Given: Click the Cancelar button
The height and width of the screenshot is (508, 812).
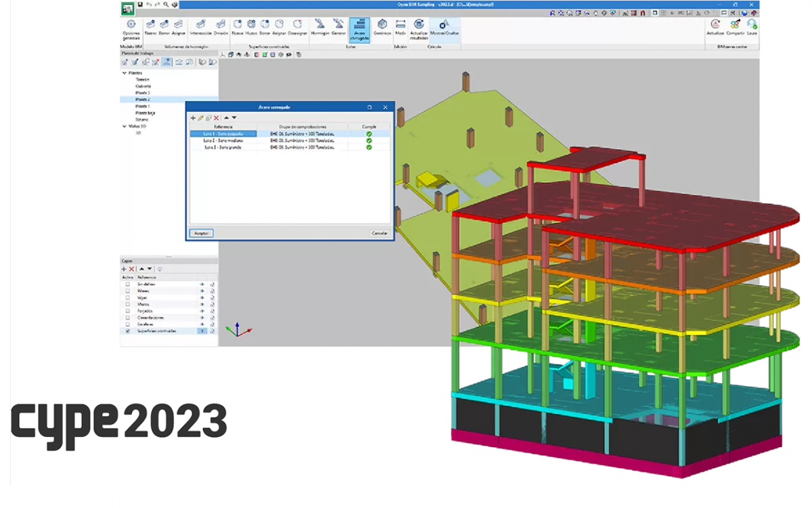Looking at the screenshot, I should pos(380,233).
